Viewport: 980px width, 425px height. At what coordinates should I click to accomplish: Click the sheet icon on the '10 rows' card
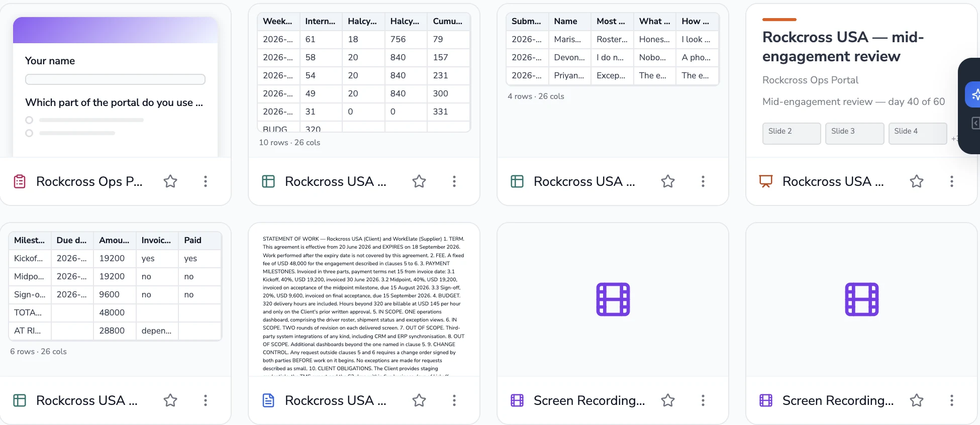pos(268,181)
